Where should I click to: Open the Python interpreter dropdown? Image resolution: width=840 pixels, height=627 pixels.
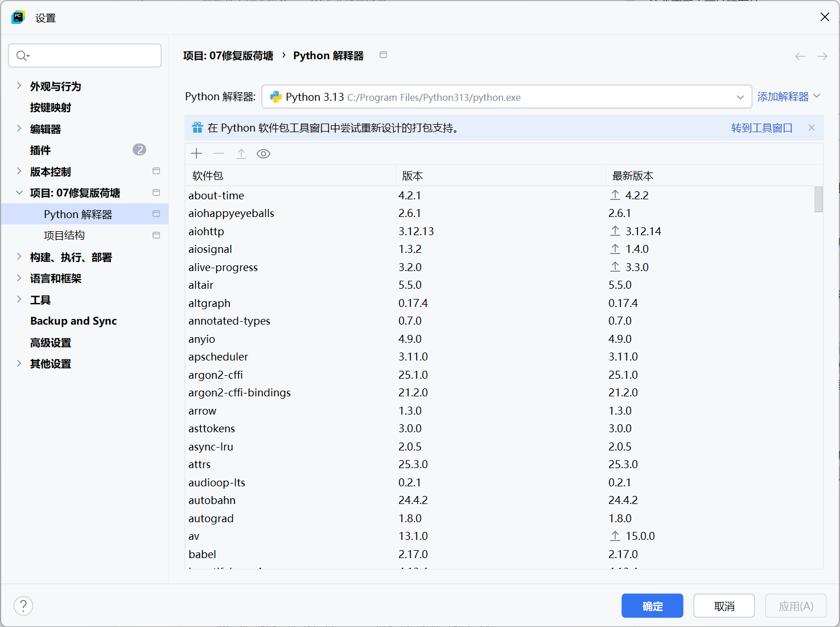(x=740, y=97)
